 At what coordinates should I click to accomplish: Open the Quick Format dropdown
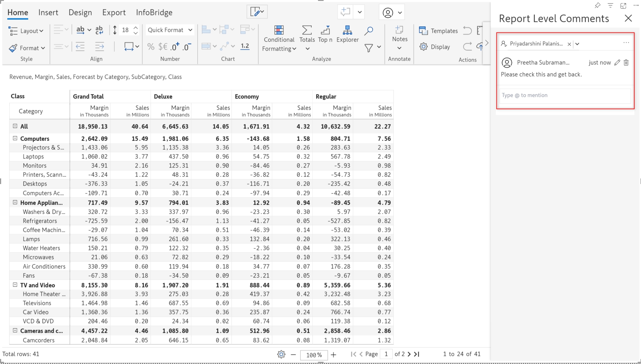pos(170,30)
